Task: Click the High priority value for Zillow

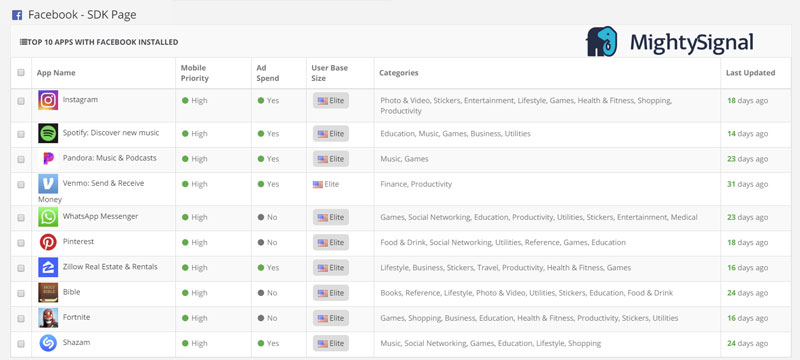Action: 199,268
